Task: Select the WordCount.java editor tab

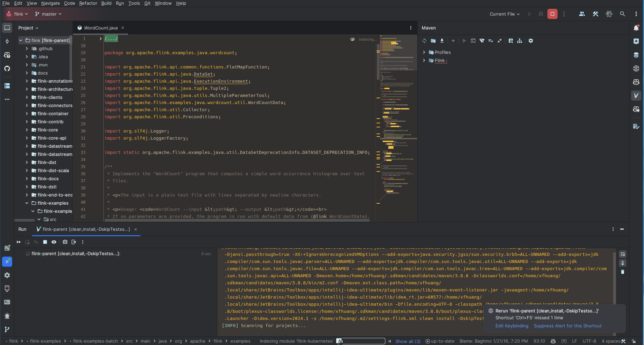Action: (x=100, y=28)
